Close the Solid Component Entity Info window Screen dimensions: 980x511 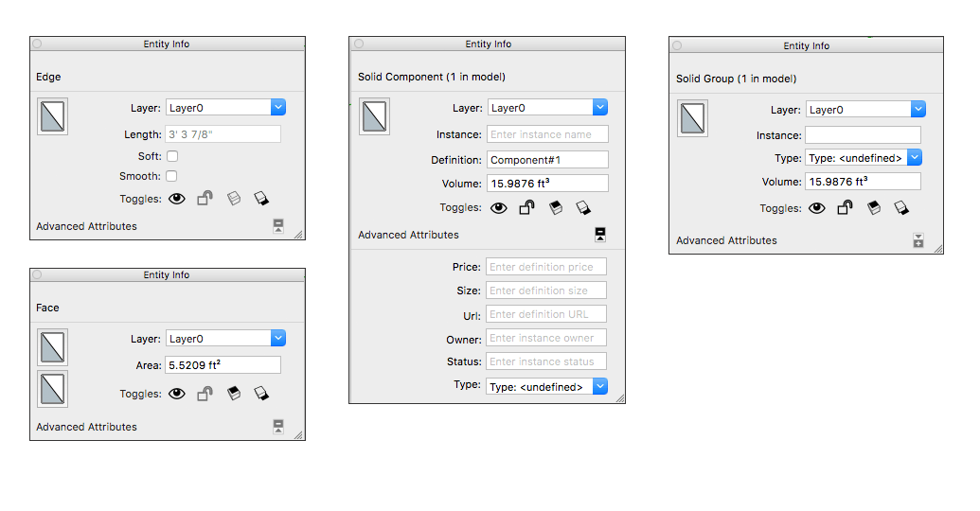pyautogui.click(x=359, y=44)
